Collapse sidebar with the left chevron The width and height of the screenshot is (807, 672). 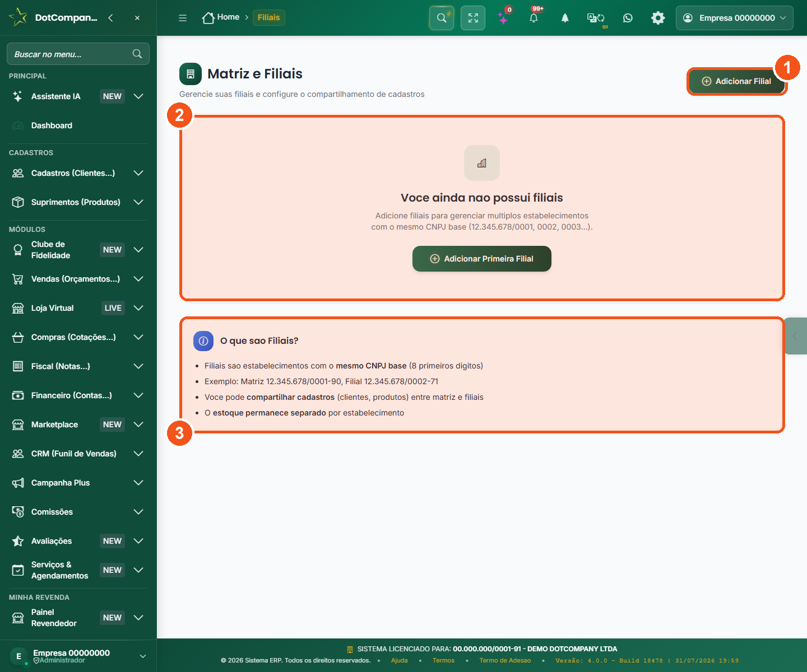(110, 18)
